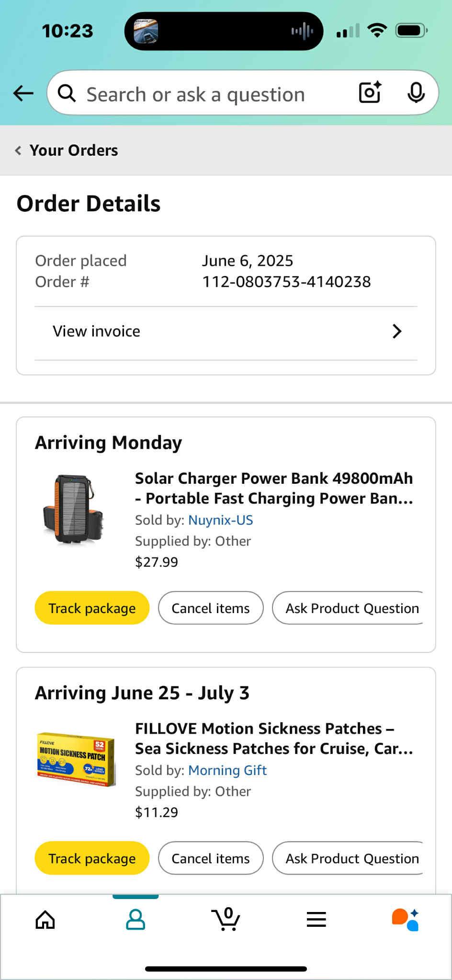Screen dimensions: 452x980
Task: Tap the View invoice chevron arrow
Action: coord(396,331)
